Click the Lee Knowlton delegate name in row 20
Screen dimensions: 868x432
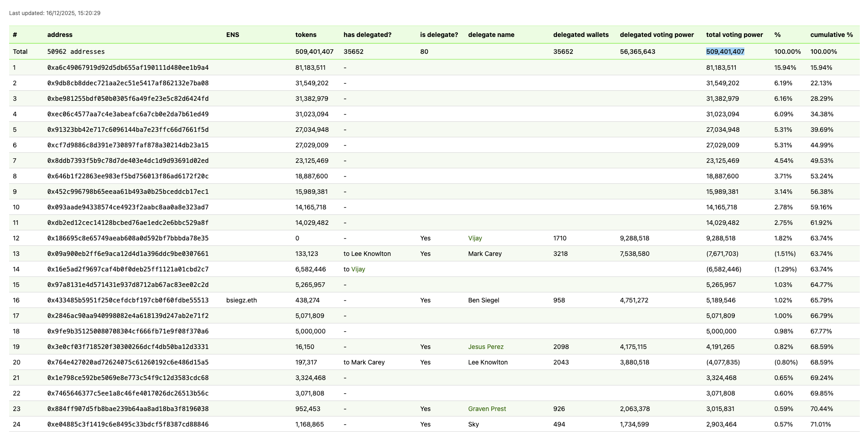tap(488, 362)
